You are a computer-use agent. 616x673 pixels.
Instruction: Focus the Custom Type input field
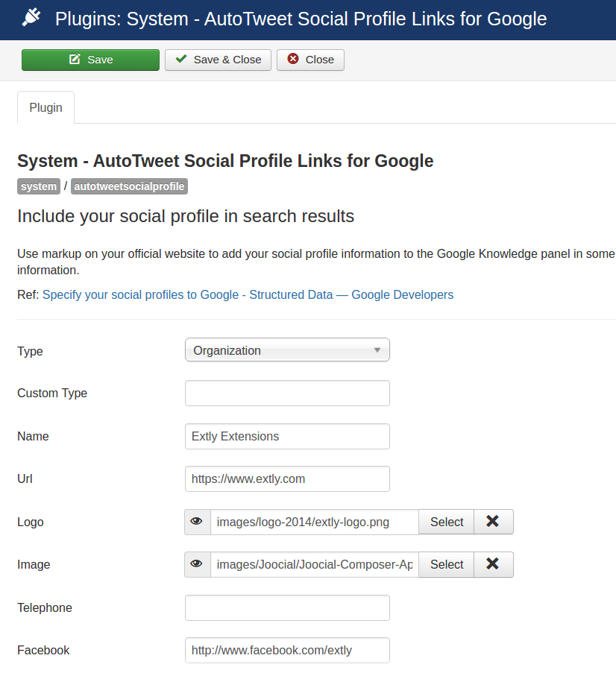tap(287, 394)
